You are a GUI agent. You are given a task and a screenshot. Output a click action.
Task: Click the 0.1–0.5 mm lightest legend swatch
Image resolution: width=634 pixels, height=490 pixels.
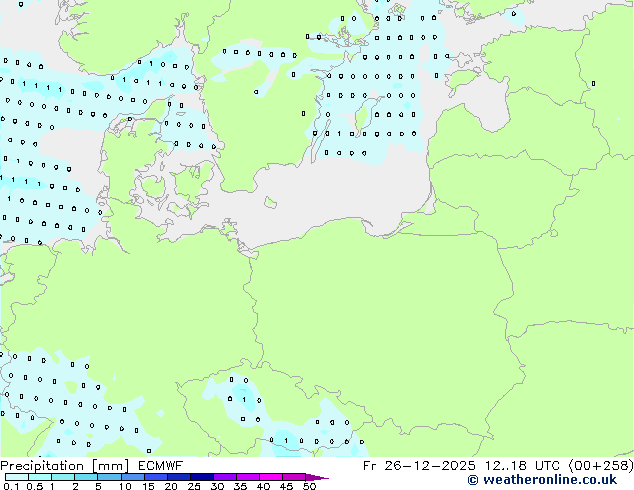(17, 477)
